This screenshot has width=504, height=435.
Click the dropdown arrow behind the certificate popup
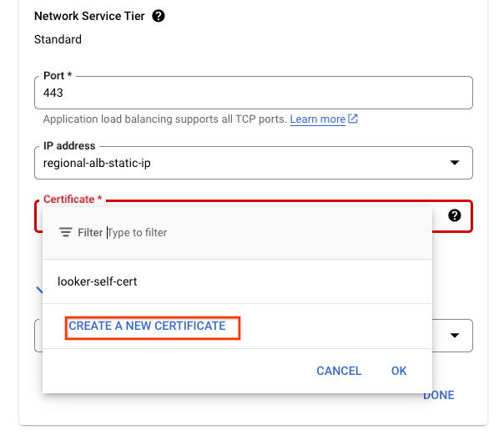tap(455, 336)
